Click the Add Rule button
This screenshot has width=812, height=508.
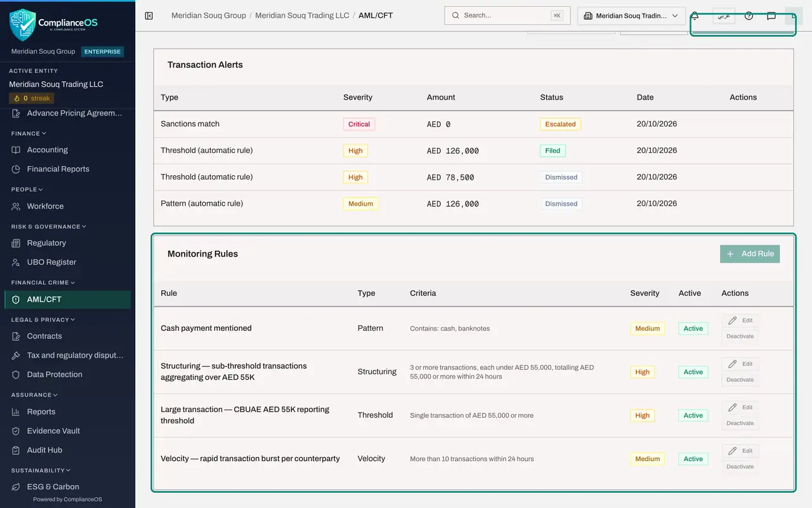pyautogui.click(x=750, y=254)
